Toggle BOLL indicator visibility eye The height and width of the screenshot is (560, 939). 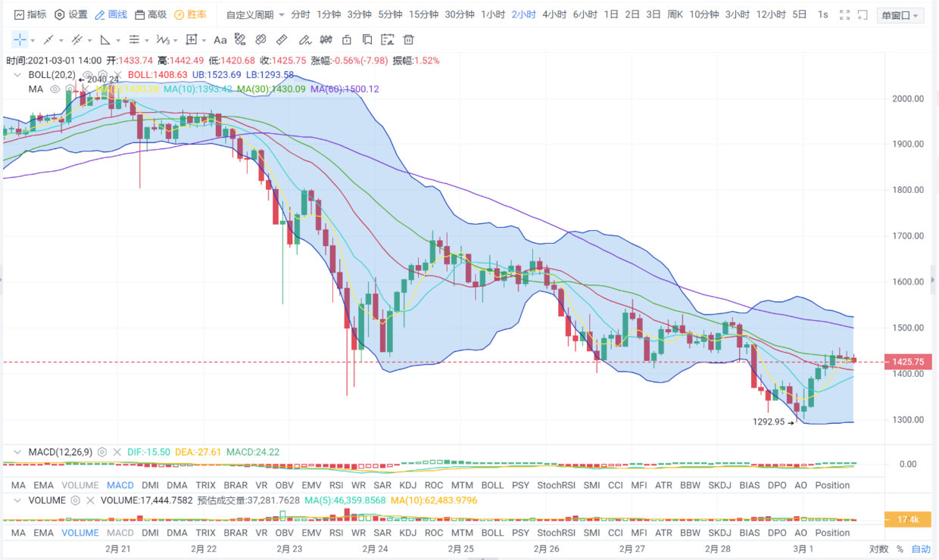[87, 75]
